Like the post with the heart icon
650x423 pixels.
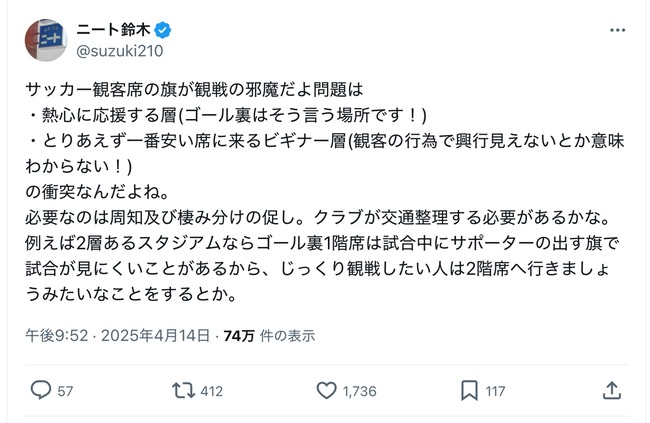click(x=326, y=391)
